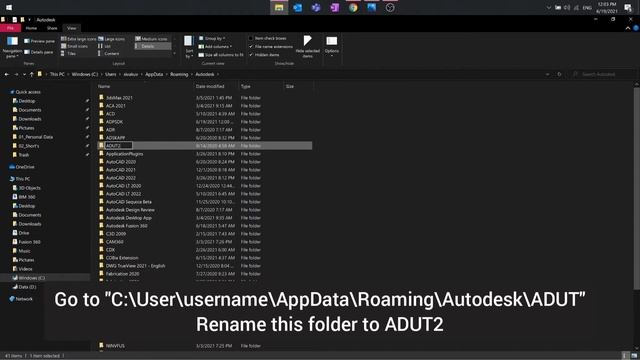640x360 pixels.
Task: Select the AutoCAD 2022 folder
Action: pos(121,178)
